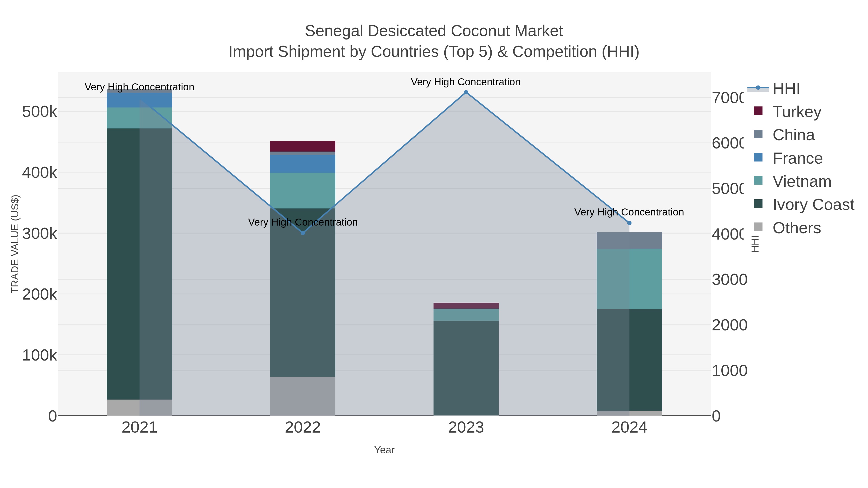Click the Turkey bar segment in 2022

[303, 146]
